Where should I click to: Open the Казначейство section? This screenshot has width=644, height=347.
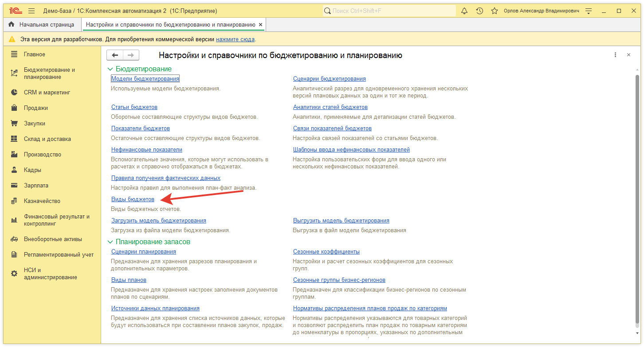[x=42, y=201]
